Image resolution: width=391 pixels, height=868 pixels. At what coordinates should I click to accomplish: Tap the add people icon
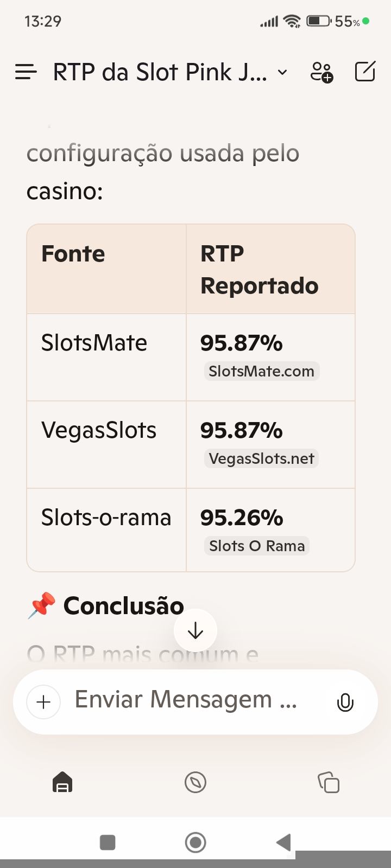tap(321, 72)
